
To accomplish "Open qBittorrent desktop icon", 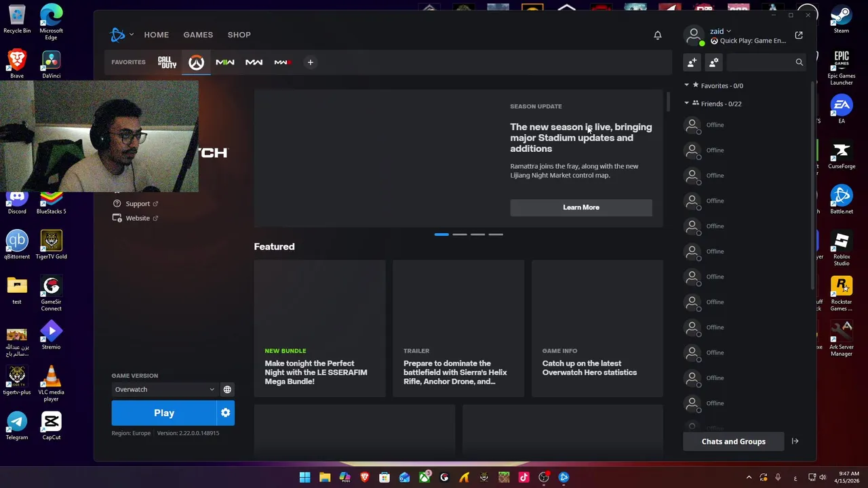I will tap(17, 245).
